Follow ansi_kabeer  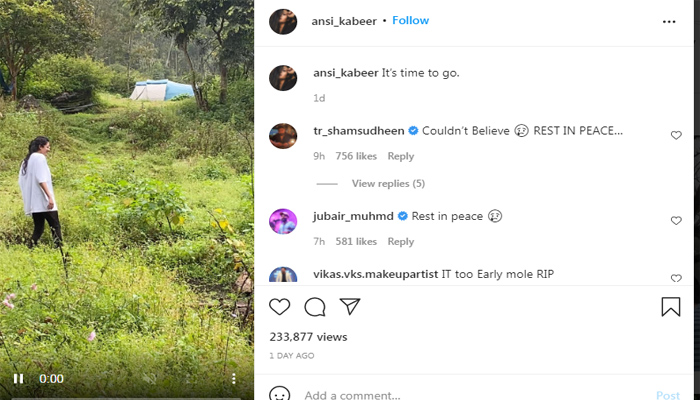point(410,21)
